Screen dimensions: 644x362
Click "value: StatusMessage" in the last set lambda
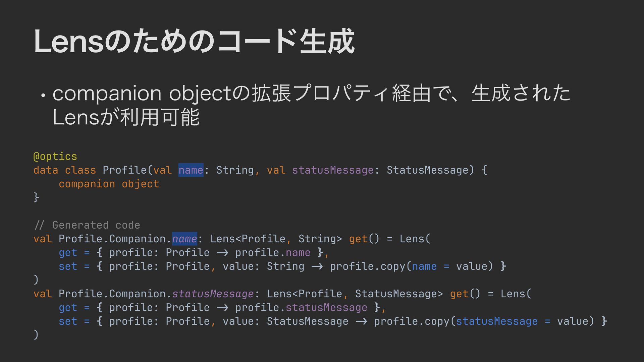point(285,321)
